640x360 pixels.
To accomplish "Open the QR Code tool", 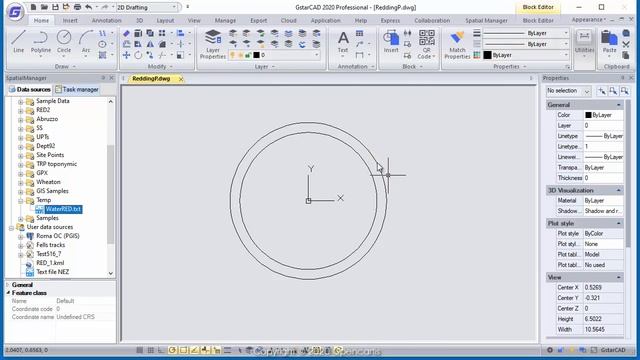I will click(427, 44).
